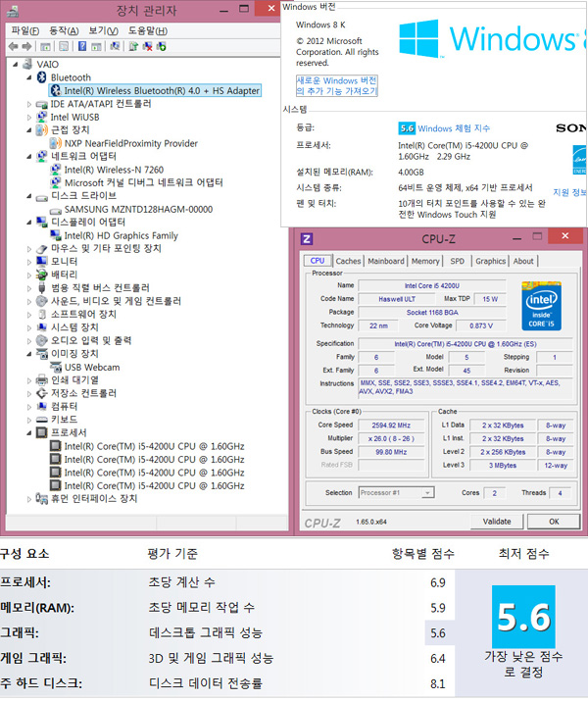Scan for hardware changes toolbar icon
Screen dimensions: 588x701
point(115,46)
